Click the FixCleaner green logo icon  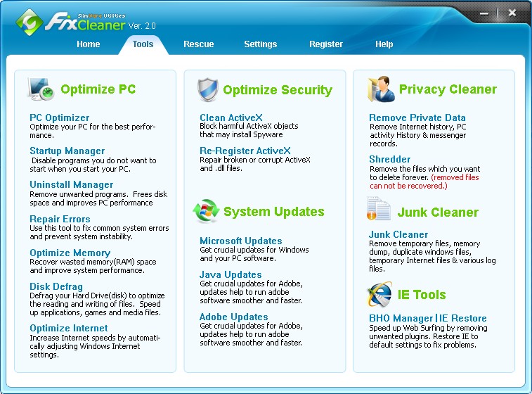pos(30,22)
